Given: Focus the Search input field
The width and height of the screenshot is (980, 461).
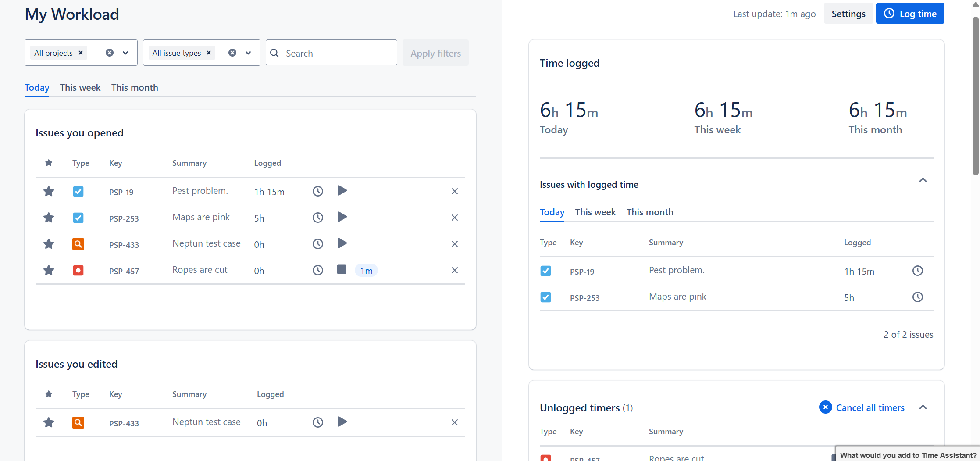Looking at the screenshot, I should pyautogui.click(x=331, y=53).
